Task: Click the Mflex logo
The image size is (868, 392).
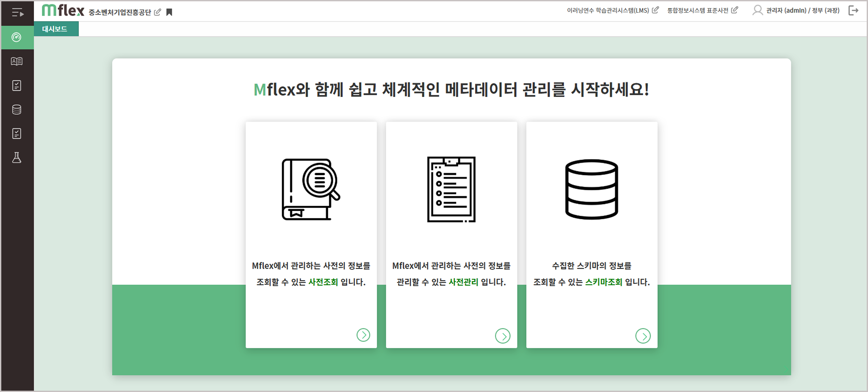Action: pyautogui.click(x=63, y=10)
